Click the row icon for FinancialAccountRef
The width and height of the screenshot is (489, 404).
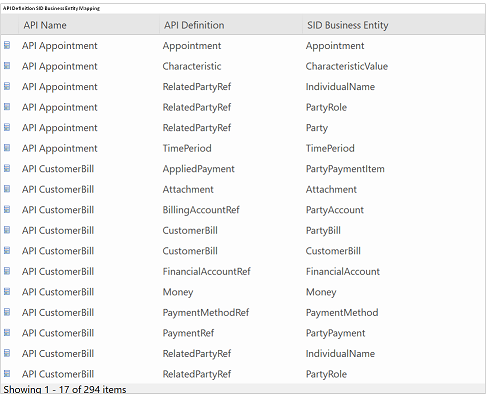click(x=7, y=271)
